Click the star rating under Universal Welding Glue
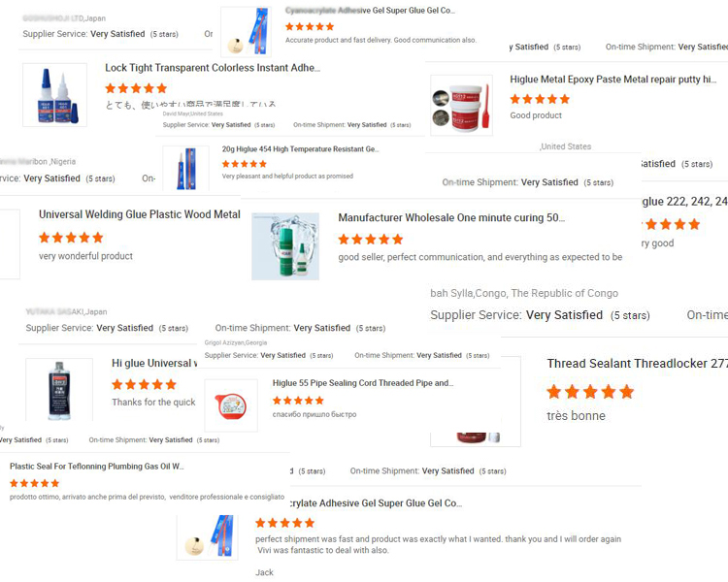 pos(71,238)
